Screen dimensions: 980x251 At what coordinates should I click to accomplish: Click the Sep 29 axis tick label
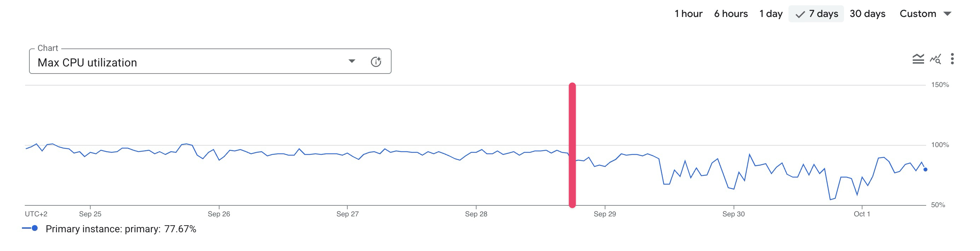point(604,214)
